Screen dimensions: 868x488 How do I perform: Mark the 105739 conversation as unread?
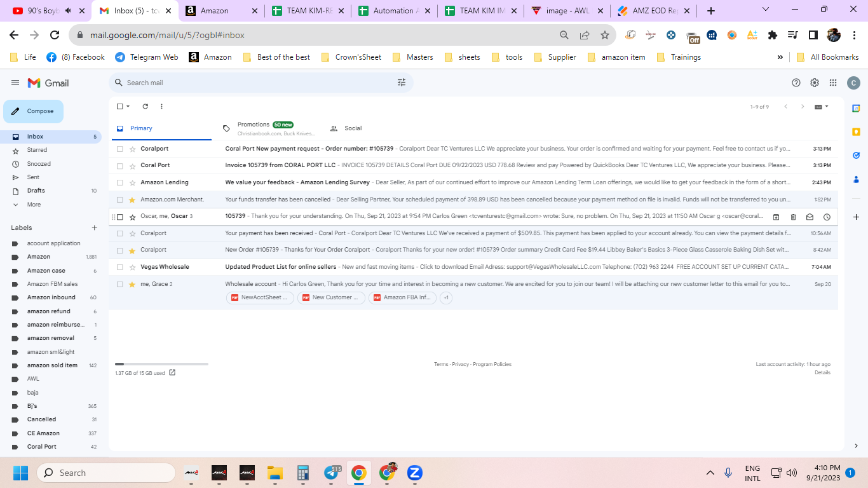[810, 217]
